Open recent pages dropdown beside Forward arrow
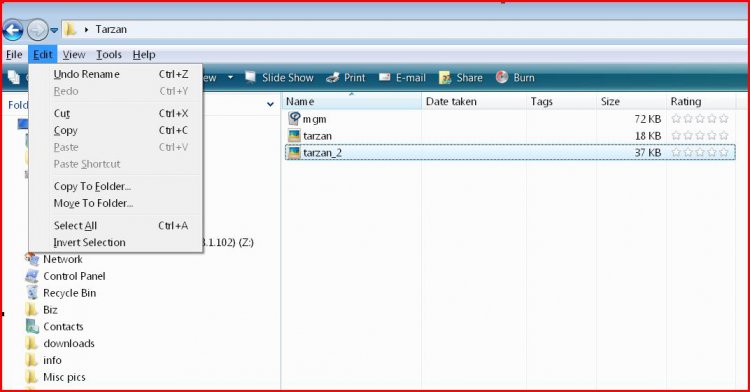This screenshot has width=750, height=392. point(54,31)
